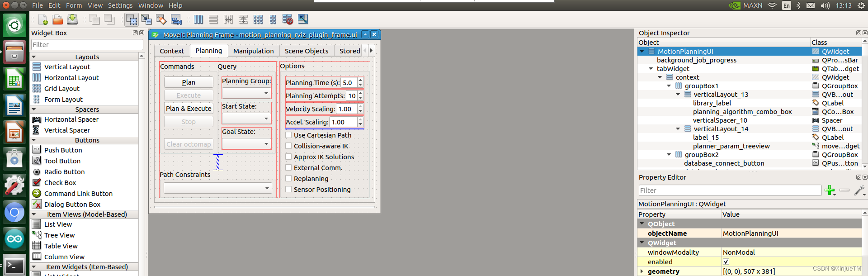Collapse the Buttons category in Widget Box
868x276 pixels.
[x=33, y=140]
